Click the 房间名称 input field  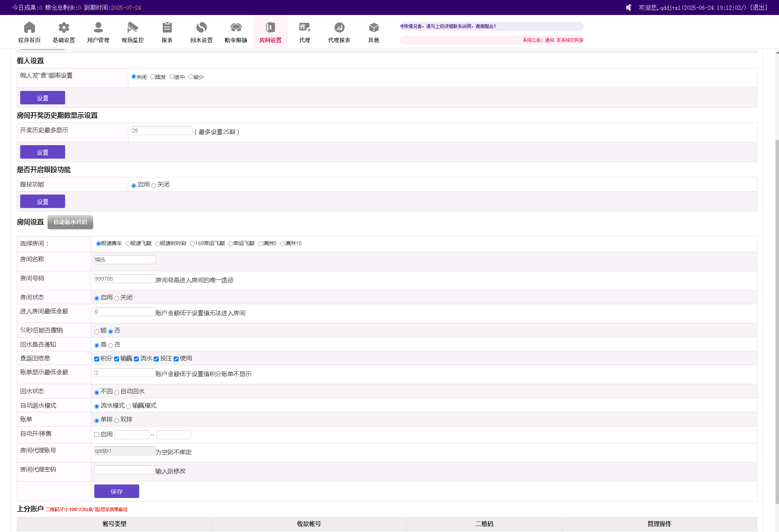tap(125, 260)
